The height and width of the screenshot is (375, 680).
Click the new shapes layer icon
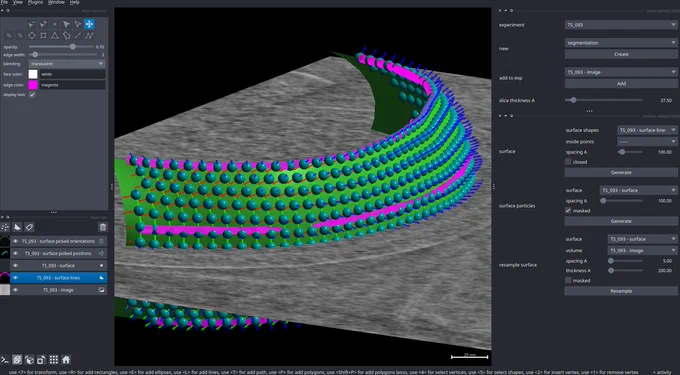pyautogui.click(x=17, y=227)
